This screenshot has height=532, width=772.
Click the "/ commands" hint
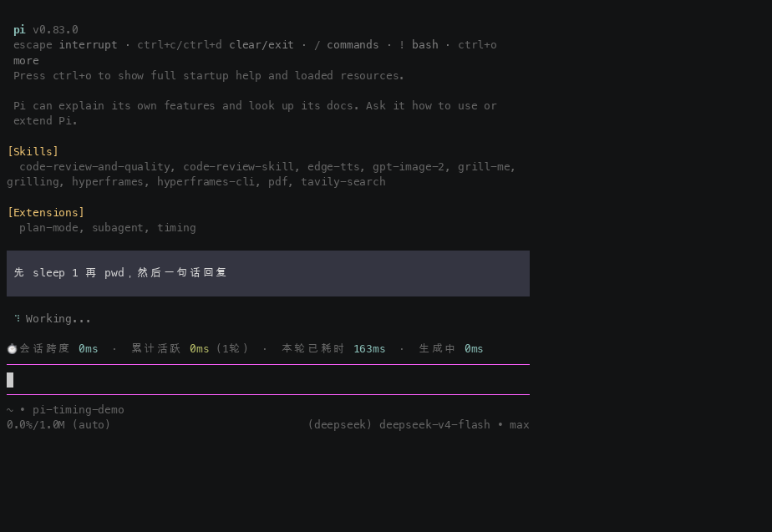(x=346, y=45)
